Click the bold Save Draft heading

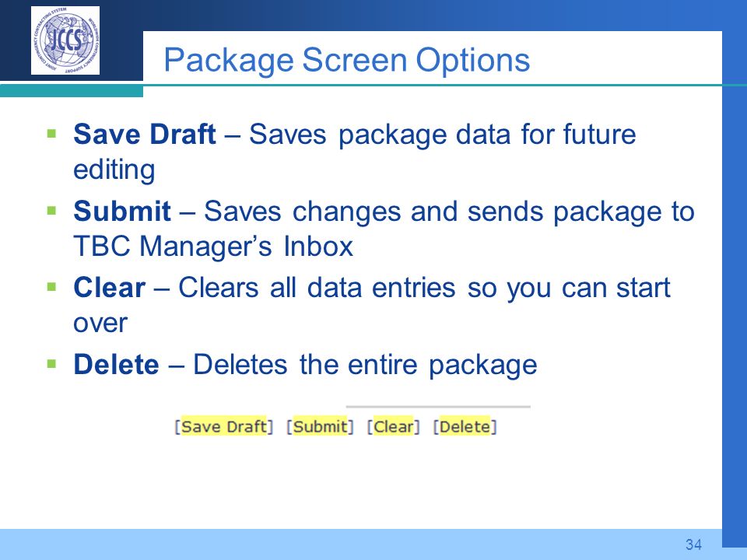(145, 134)
